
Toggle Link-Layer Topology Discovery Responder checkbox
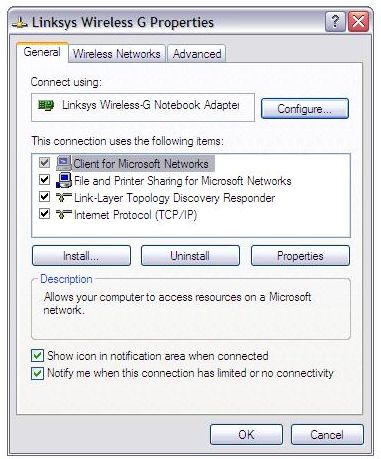coord(45,197)
